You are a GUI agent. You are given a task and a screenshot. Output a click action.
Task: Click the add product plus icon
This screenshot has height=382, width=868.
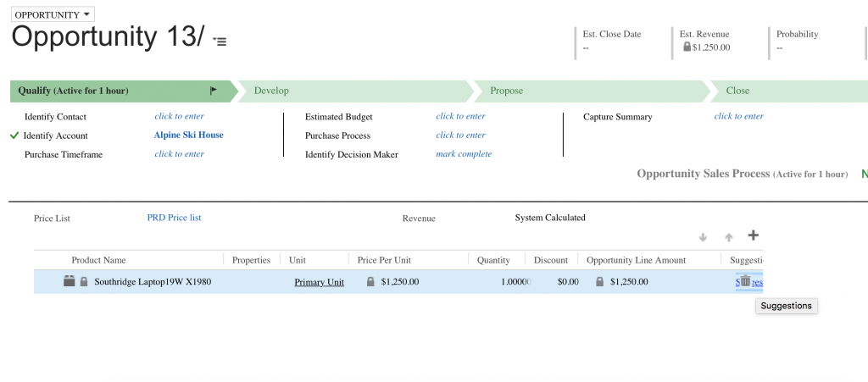pyautogui.click(x=753, y=235)
